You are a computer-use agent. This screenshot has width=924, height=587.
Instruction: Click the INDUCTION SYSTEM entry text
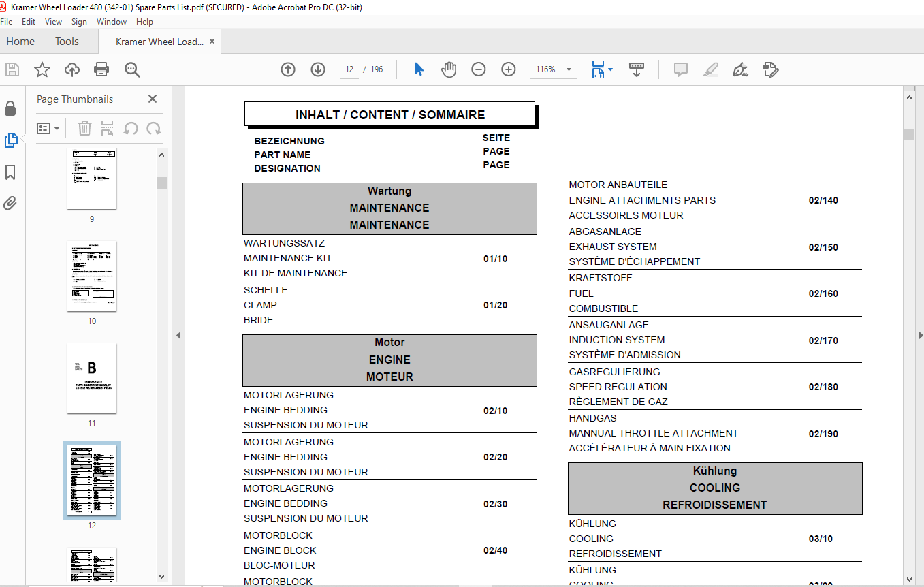[617, 340]
